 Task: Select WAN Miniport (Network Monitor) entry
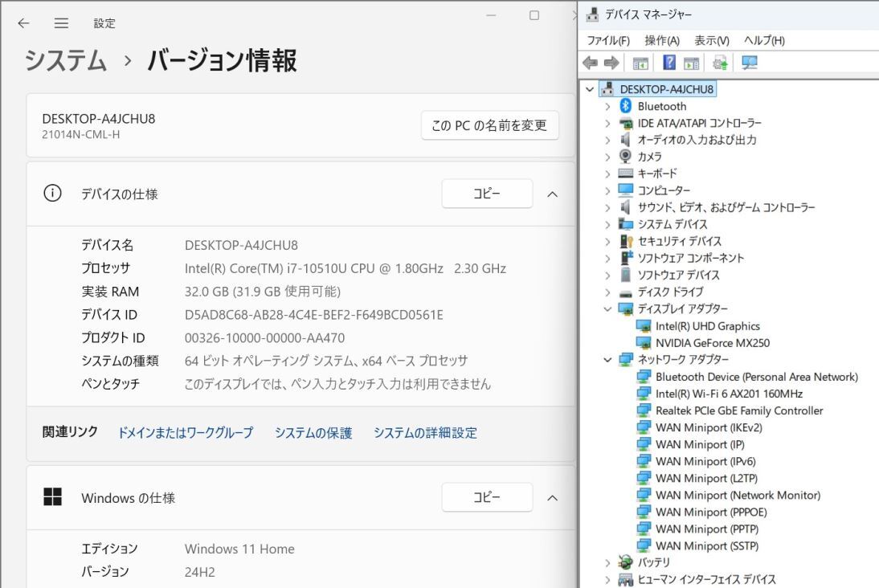(738, 495)
